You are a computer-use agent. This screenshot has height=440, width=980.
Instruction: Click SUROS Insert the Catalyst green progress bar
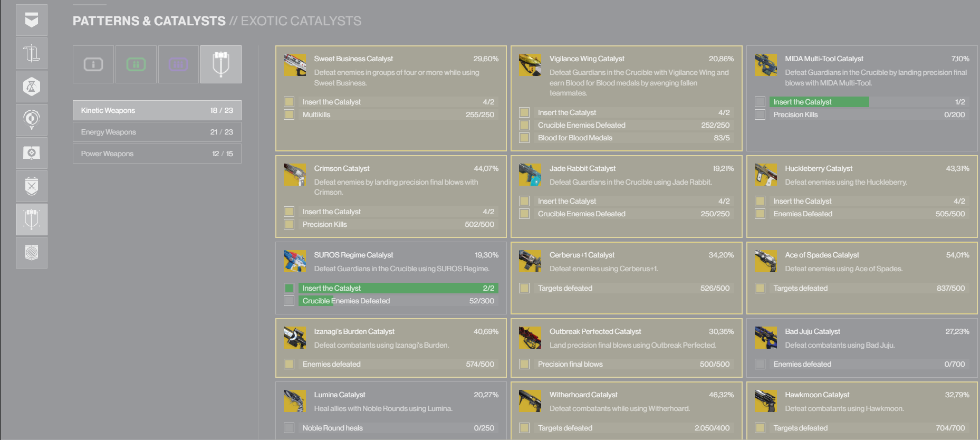click(x=398, y=288)
